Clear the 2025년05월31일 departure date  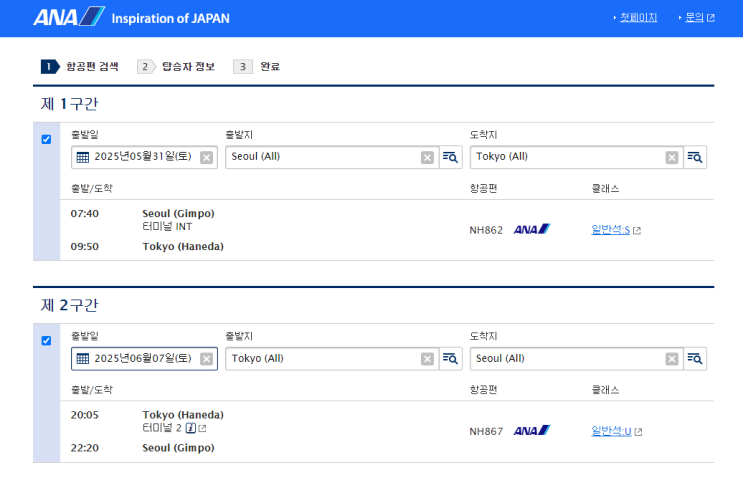pyautogui.click(x=206, y=157)
